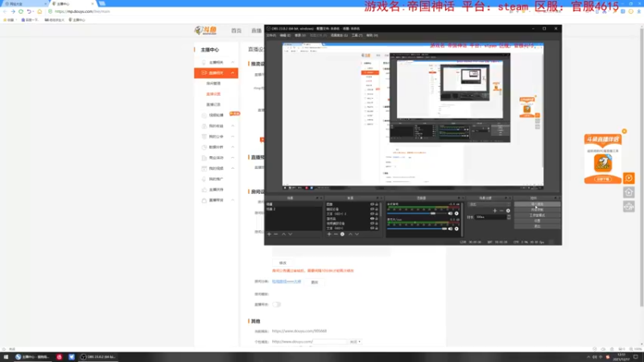Move source up in OBS Sources panel
Screen dimensions: 644x362
[350, 234]
